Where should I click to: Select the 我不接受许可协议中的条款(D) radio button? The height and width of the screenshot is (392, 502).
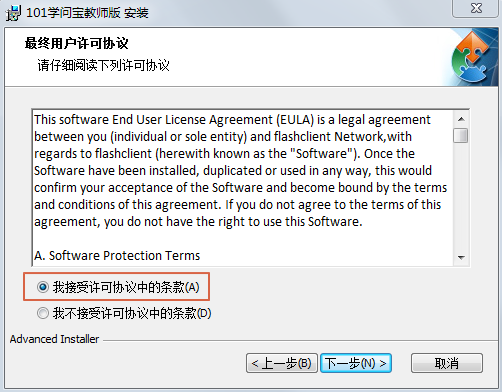pyautogui.click(x=43, y=313)
